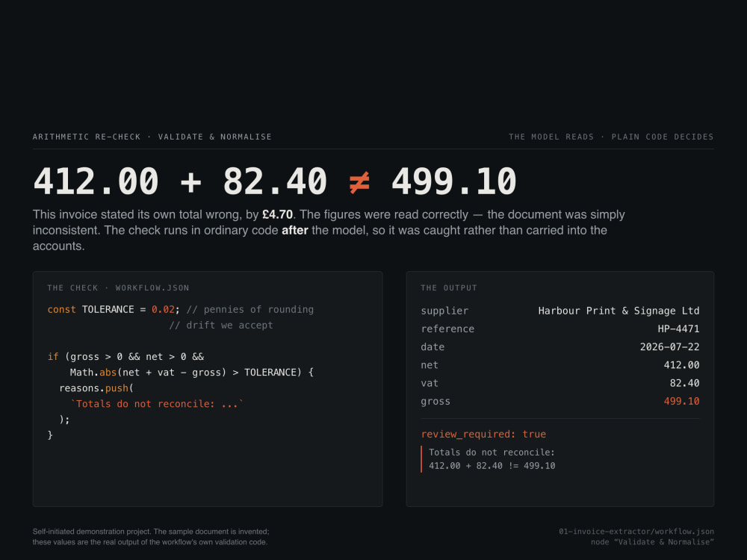
Task: Click the bold word 'after' in the description
Action: tap(295, 231)
